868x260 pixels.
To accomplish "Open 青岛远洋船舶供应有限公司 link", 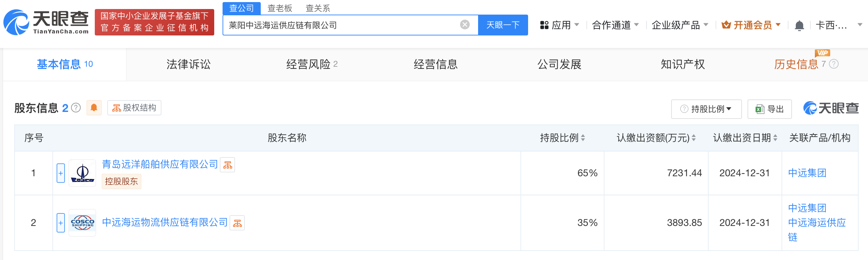I will point(160,164).
